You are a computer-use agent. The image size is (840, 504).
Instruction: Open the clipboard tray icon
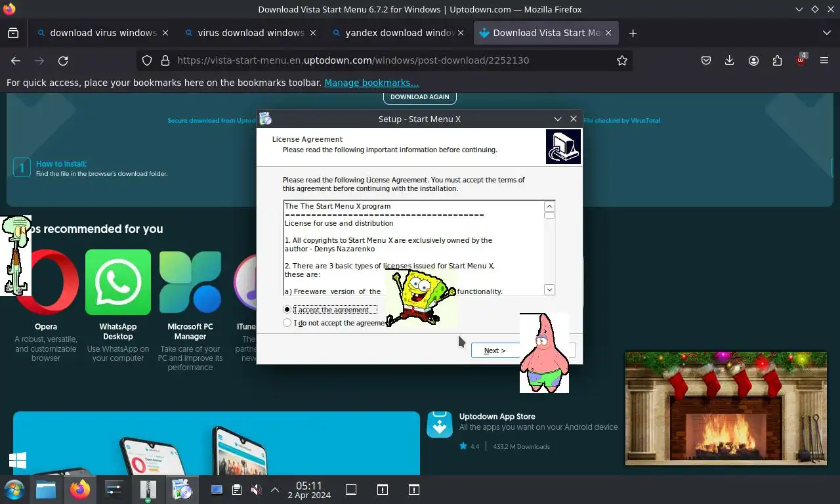(x=237, y=490)
